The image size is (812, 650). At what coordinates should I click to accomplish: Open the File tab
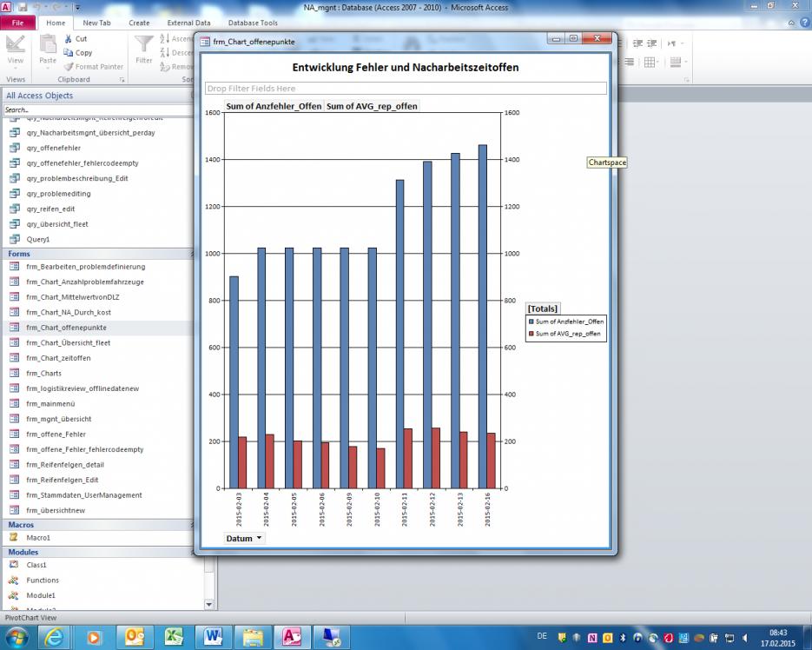(x=17, y=23)
